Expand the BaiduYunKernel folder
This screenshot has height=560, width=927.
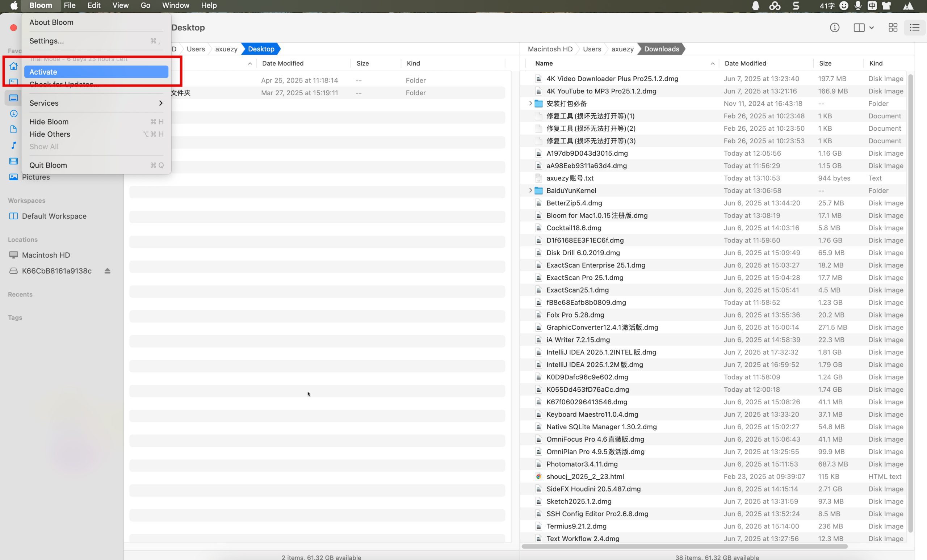[x=530, y=190]
